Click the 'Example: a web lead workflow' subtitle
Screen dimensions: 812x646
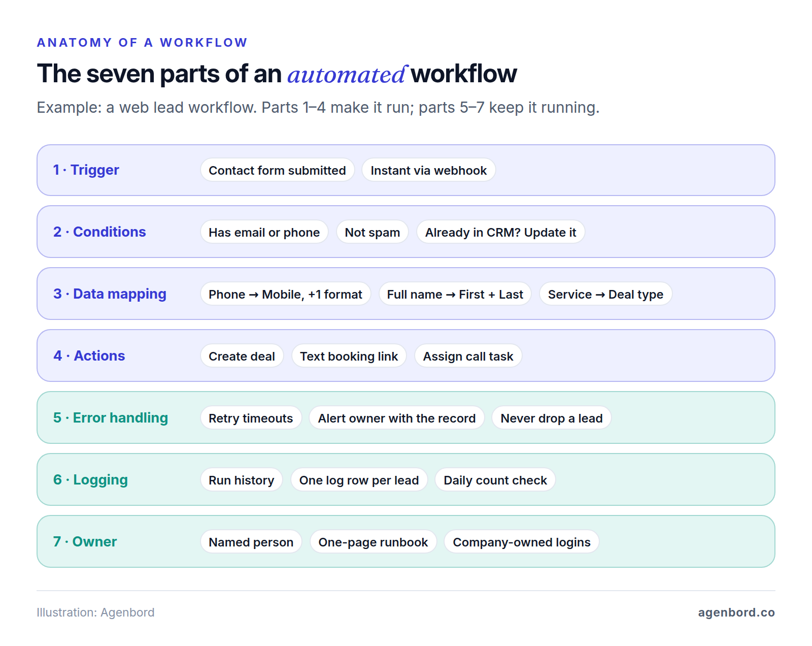coord(318,108)
